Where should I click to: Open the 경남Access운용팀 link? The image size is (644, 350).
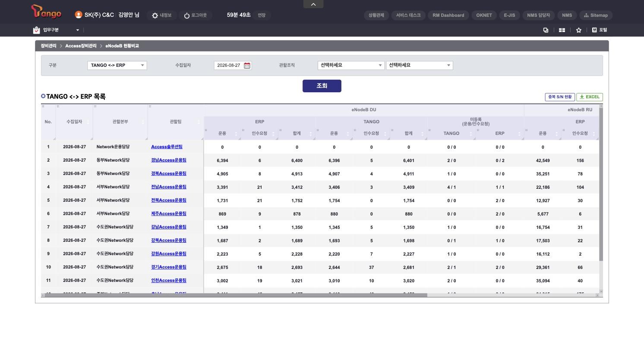169,160
